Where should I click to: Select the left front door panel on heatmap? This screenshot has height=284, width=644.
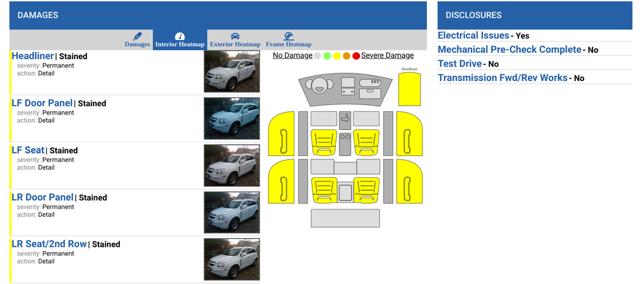click(281, 133)
